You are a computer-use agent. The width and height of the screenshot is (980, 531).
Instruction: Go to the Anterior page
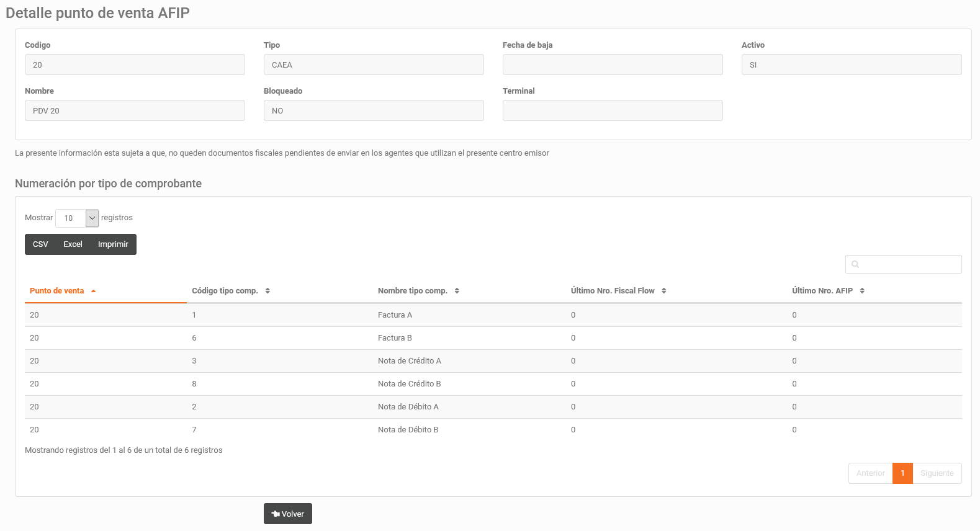tap(870, 473)
